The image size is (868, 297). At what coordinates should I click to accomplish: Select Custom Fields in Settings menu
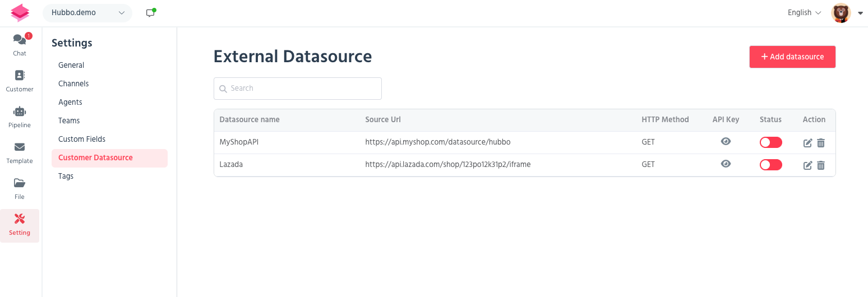coord(82,139)
